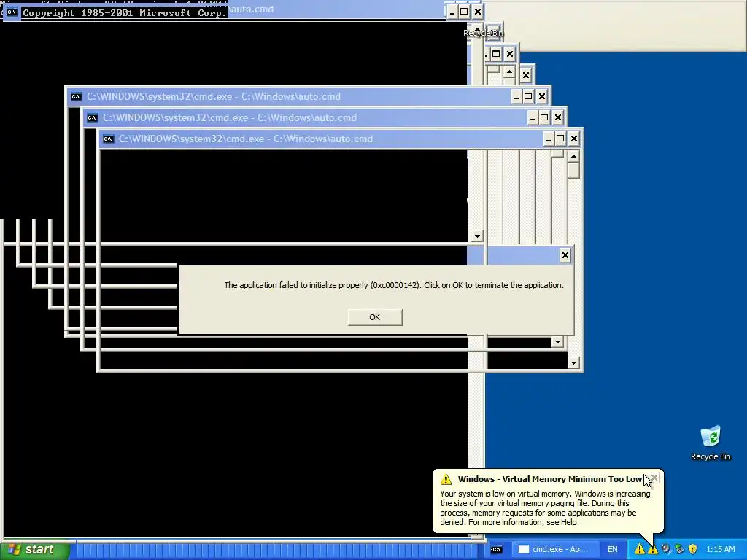Dismiss the Virtual Memory Minimum Too Low balloon
Viewport: 747px width, 560px height.
pyautogui.click(x=654, y=478)
